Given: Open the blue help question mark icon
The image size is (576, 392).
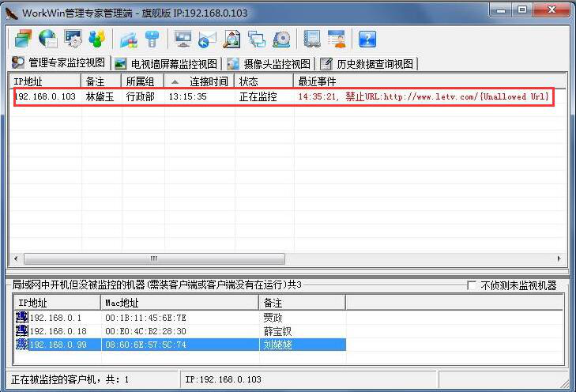Looking at the screenshot, I should click(367, 40).
